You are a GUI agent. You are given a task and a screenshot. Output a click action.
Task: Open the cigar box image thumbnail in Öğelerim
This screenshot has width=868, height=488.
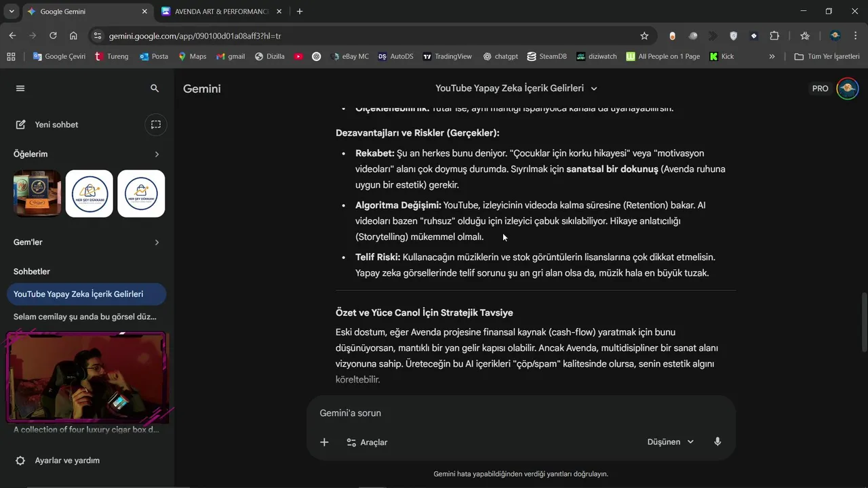coord(37,193)
